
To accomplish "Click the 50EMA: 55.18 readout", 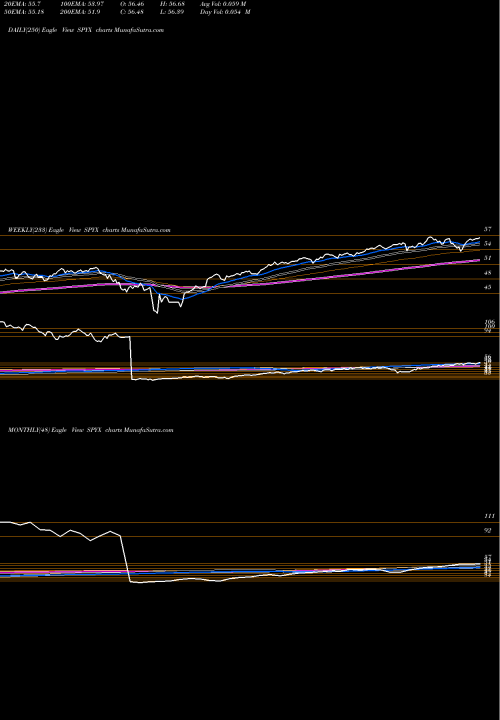I will 24,11.
